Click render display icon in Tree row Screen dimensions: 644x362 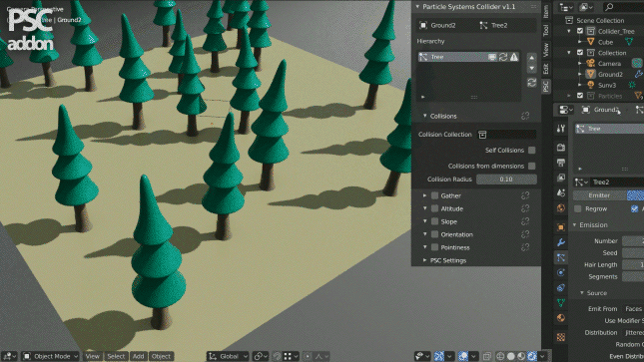tap(492, 57)
